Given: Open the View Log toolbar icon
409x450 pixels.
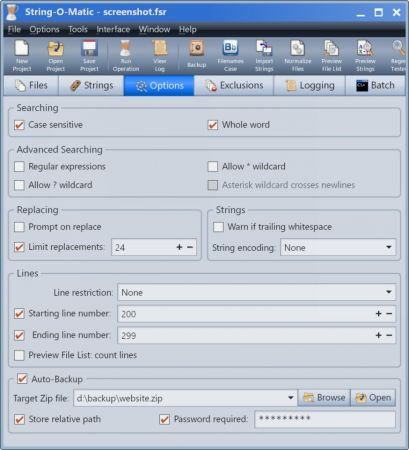Looking at the screenshot, I should coord(160,56).
